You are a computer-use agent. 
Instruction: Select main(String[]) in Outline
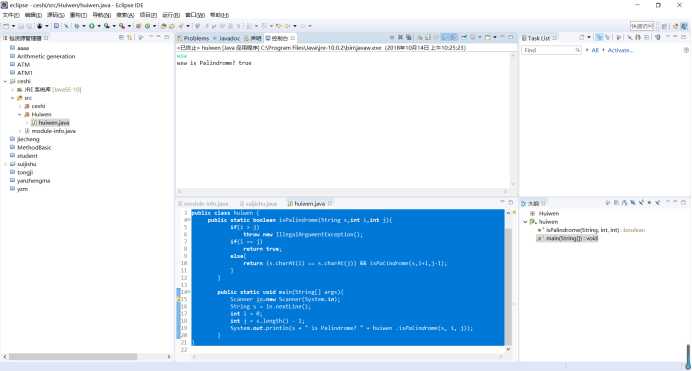tap(568, 238)
